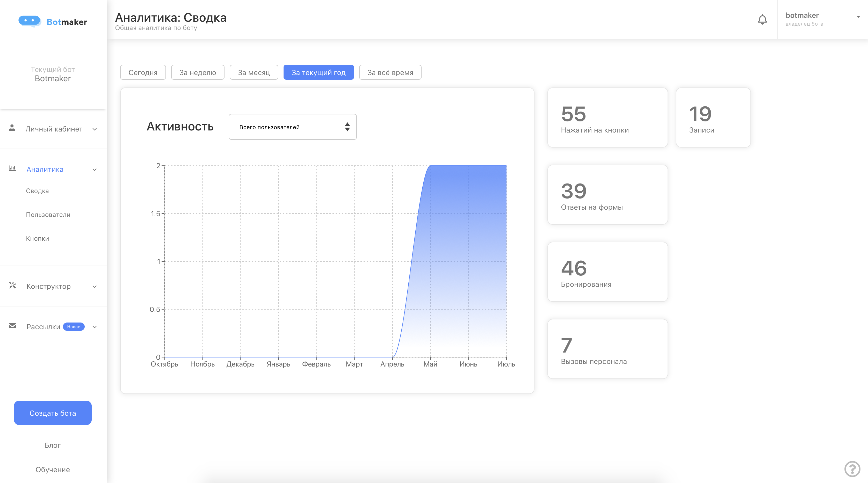Click the Создать бота button
Image resolution: width=868 pixels, height=483 pixels.
point(53,413)
